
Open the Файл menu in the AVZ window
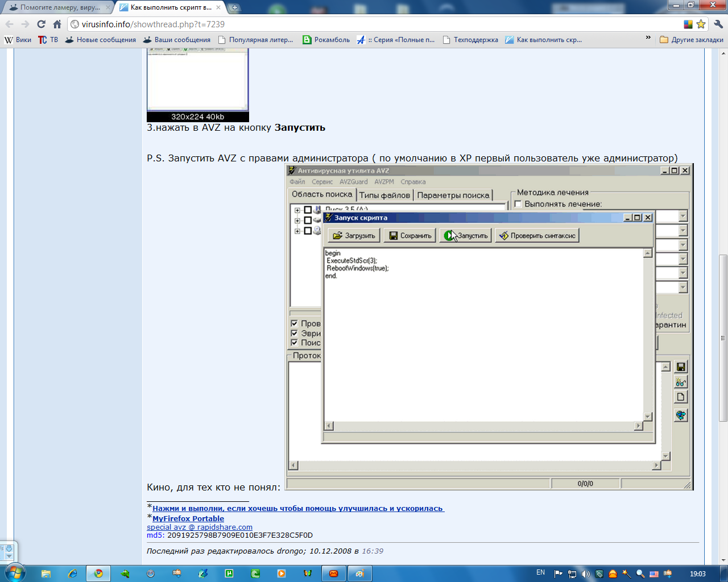[297, 182]
